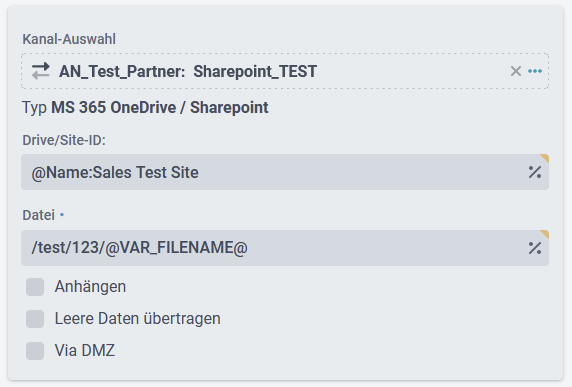This screenshot has height=387, width=572.
Task: Focus the @Name:Sales Test Site field
Action: (285, 172)
